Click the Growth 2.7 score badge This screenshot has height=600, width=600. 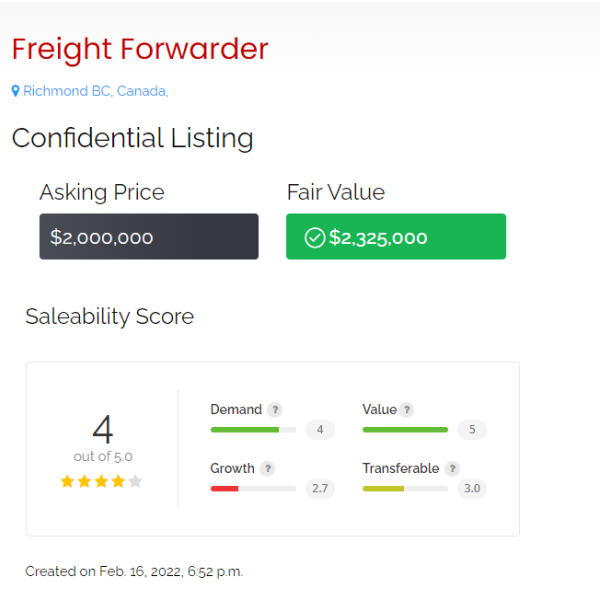(x=320, y=488)
